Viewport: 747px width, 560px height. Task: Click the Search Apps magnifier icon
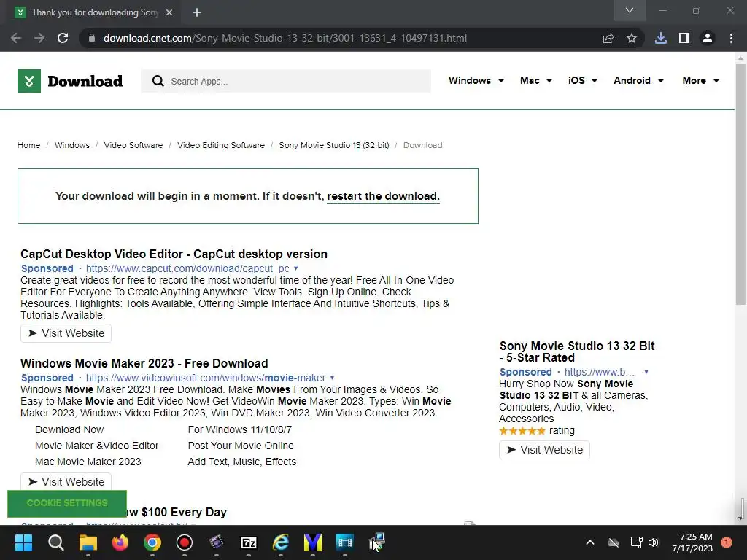pos(158,81)
